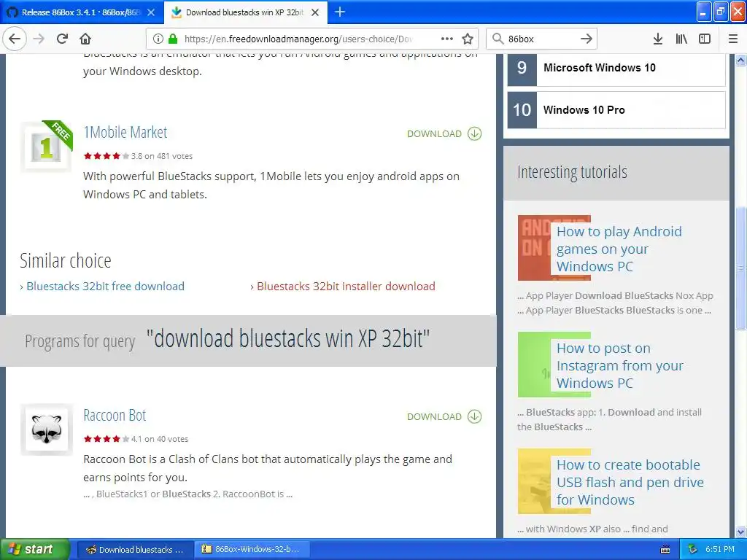The width and height of the screenshot is (747, 560).
Task: Reload the current page
Action: point(62,39)
